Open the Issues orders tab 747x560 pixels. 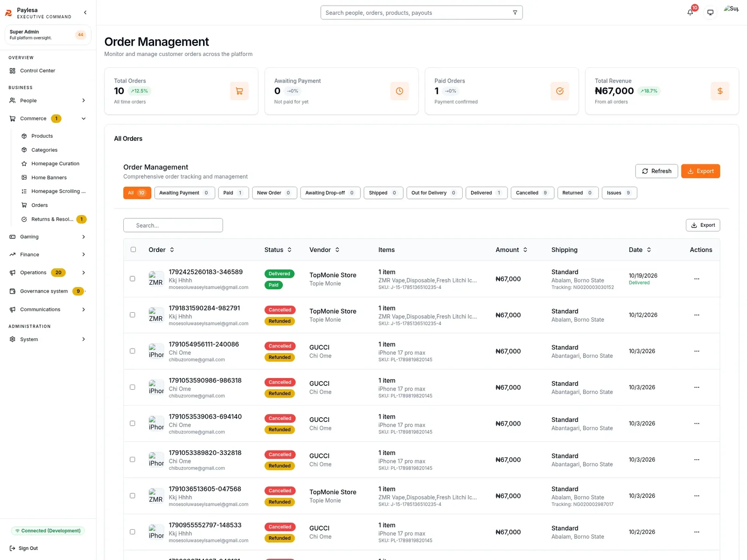click(619, 193)
